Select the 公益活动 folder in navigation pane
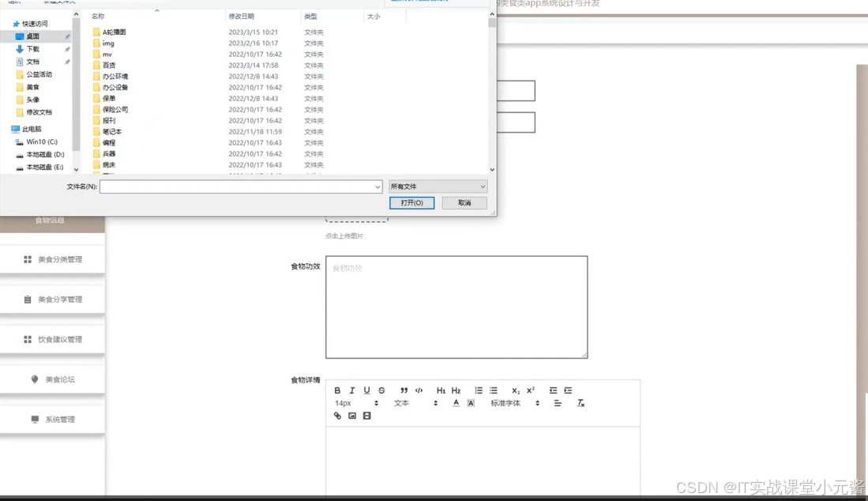Image resolution: width=868 pixels, height=501 pixels. (39, 74)
